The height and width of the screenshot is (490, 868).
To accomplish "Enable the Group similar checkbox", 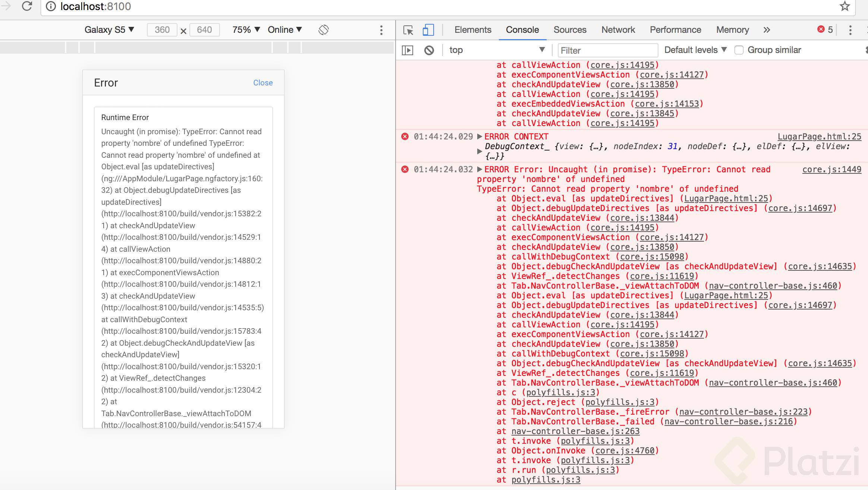I will pos(739,50).
